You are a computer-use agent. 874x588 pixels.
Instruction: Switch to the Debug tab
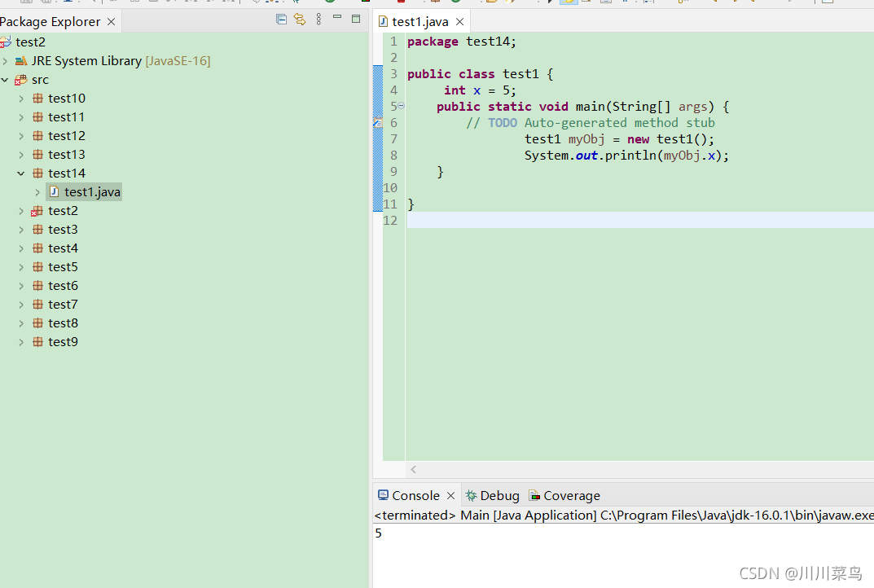pyautogui.click(x=493, y=495)
